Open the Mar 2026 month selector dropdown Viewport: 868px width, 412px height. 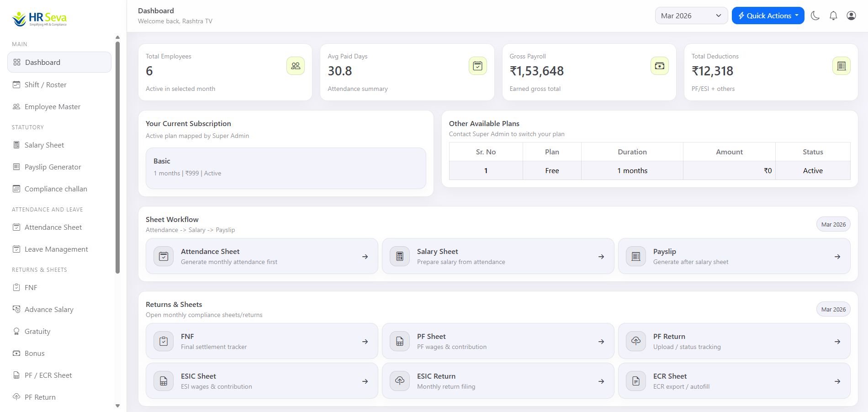click(691, 15)
